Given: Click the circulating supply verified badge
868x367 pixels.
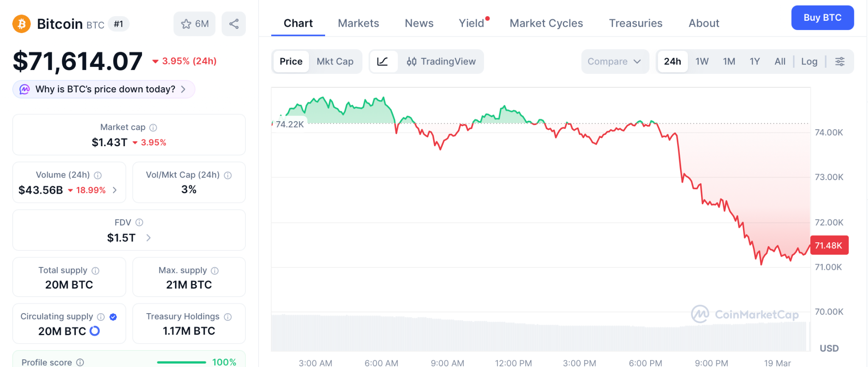Looking at the screenshot, I should [x=113, y=317].
